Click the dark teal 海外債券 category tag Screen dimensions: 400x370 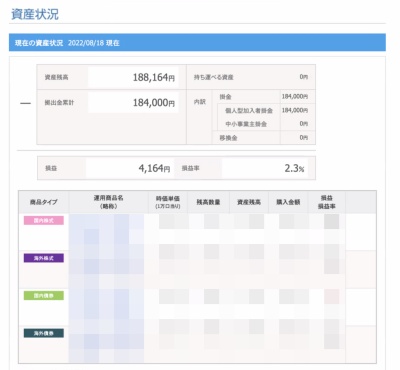tap(44, 333)
